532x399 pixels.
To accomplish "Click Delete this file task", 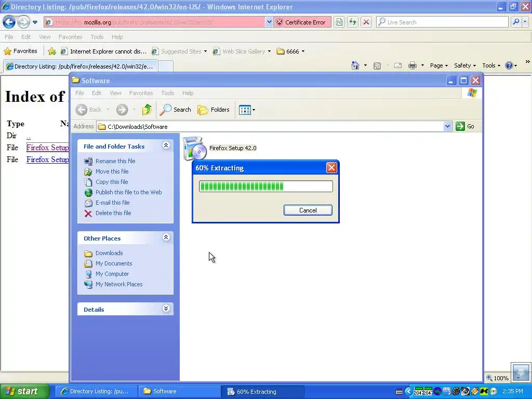I will point(113,213).
